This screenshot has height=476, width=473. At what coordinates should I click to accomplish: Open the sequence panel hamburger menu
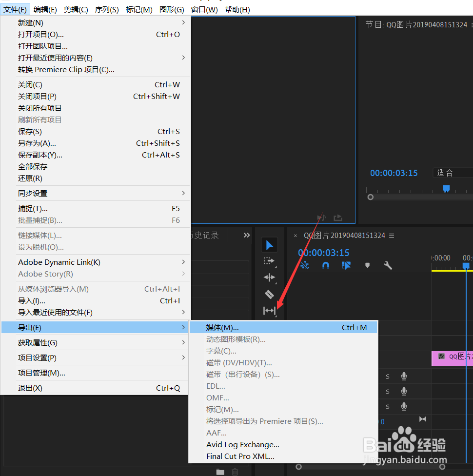tap(392, 236)
